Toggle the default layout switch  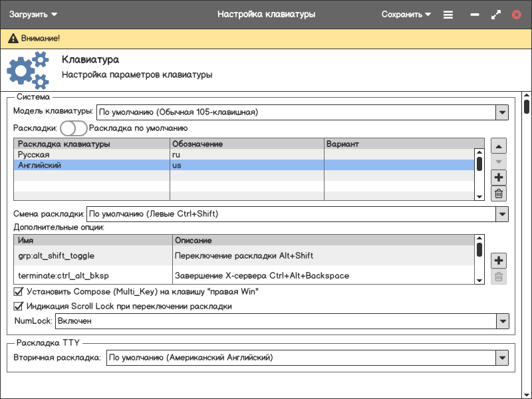pos(73,128)
